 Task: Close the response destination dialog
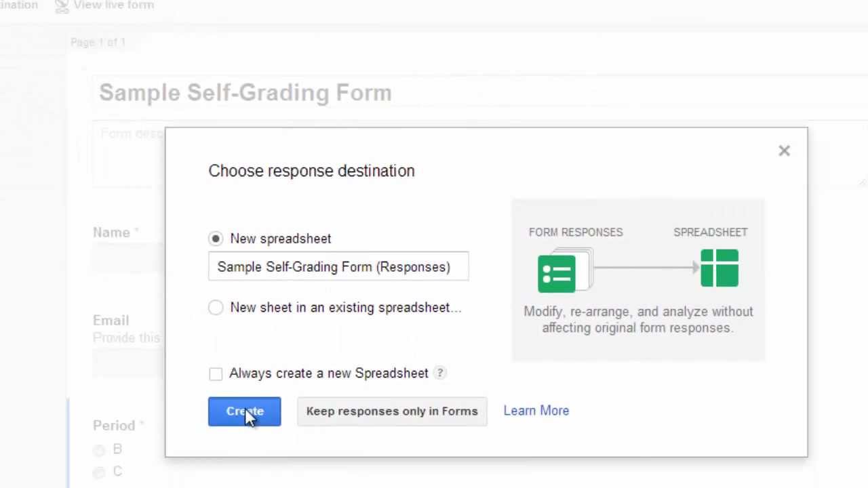(x=784, y=150)
